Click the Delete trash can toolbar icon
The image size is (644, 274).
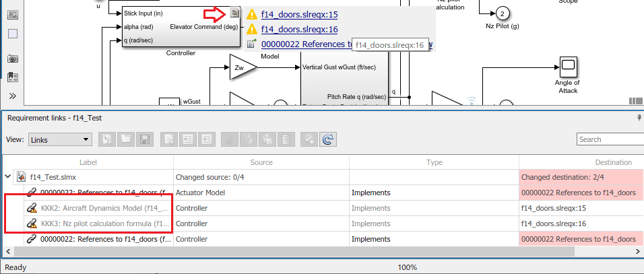click(x=286, y=139)
